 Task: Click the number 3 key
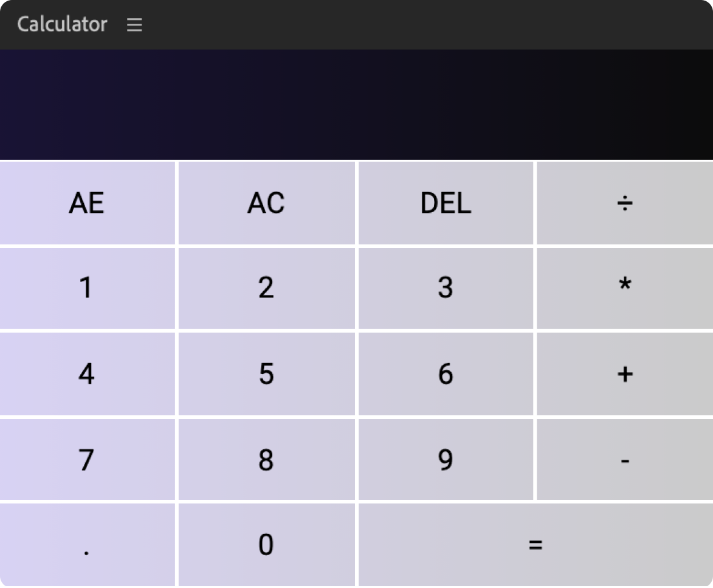click(x=446, y=288)
